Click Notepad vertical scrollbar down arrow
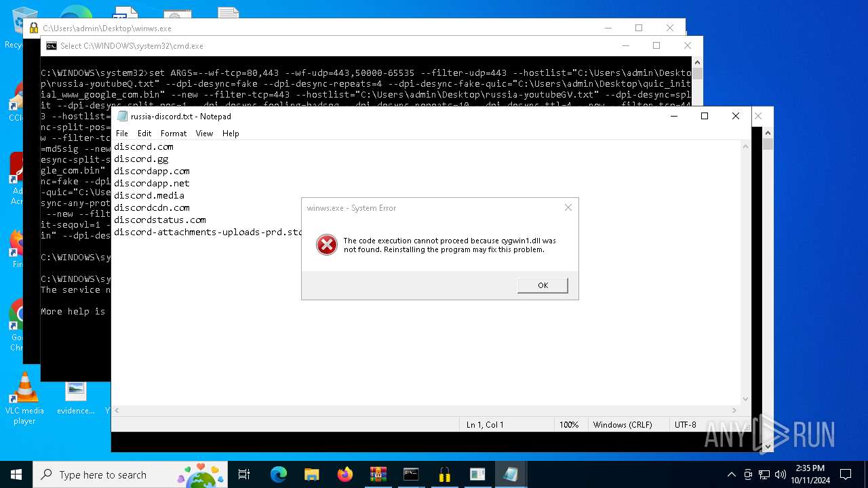 [746, 399]
